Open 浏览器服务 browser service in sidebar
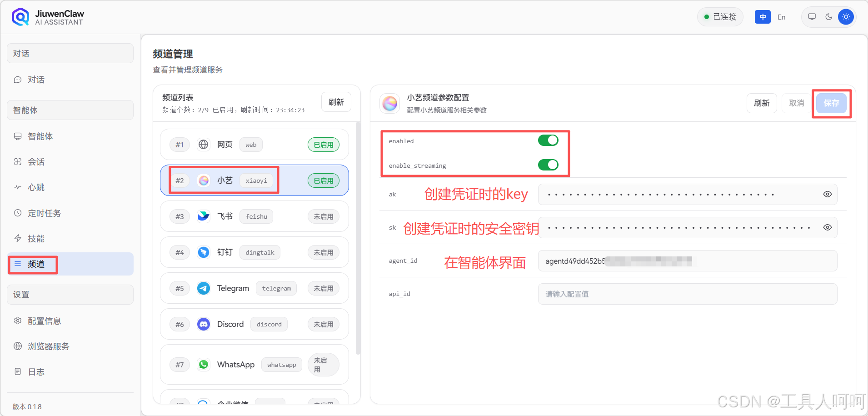The height and width of the screenshot is (416, 868). click(48, 346)
